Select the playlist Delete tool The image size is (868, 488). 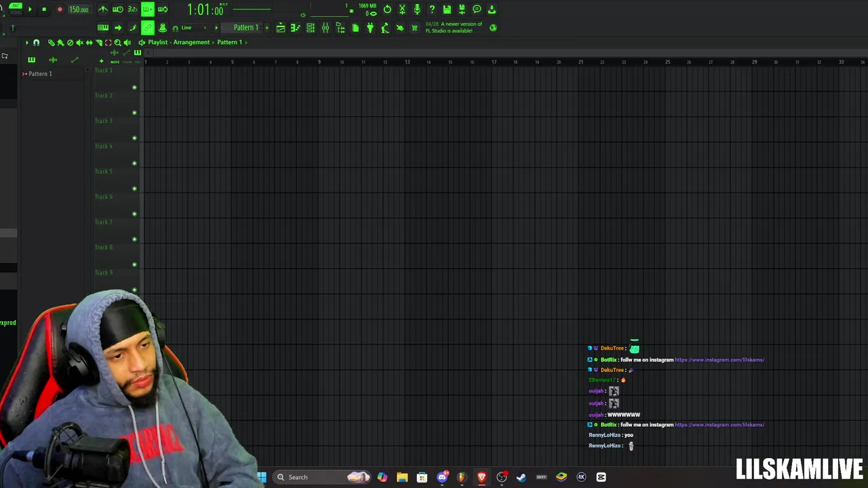point(70,43)
